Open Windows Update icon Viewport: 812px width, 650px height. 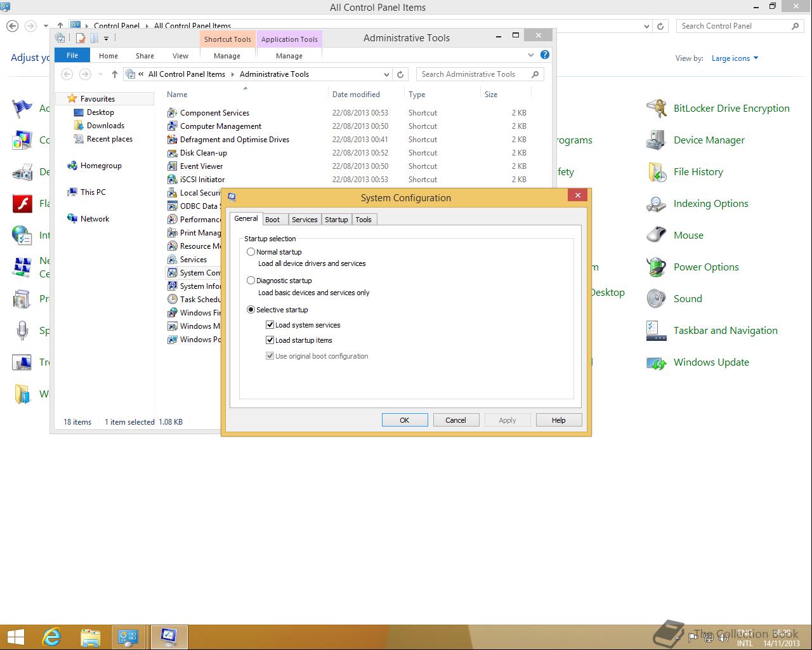tap(656, 362)
